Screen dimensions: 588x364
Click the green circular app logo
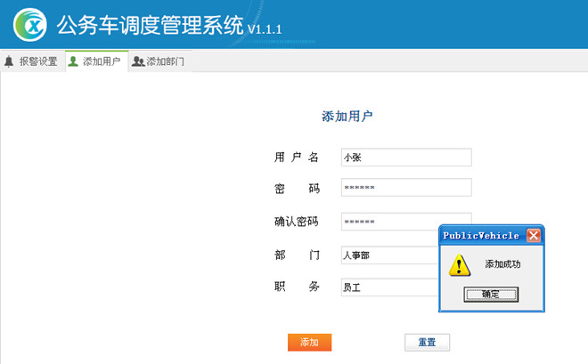(x=29, y=25)
